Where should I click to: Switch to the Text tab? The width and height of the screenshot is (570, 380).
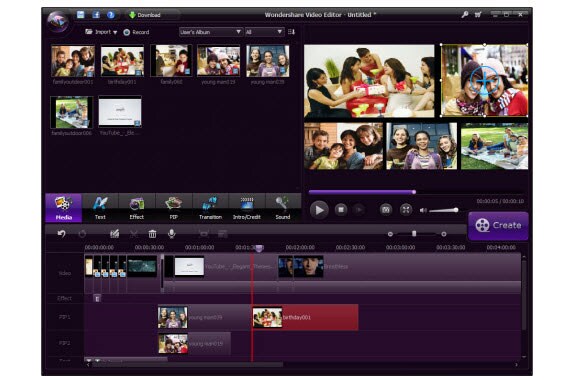[x=100, y=208]
